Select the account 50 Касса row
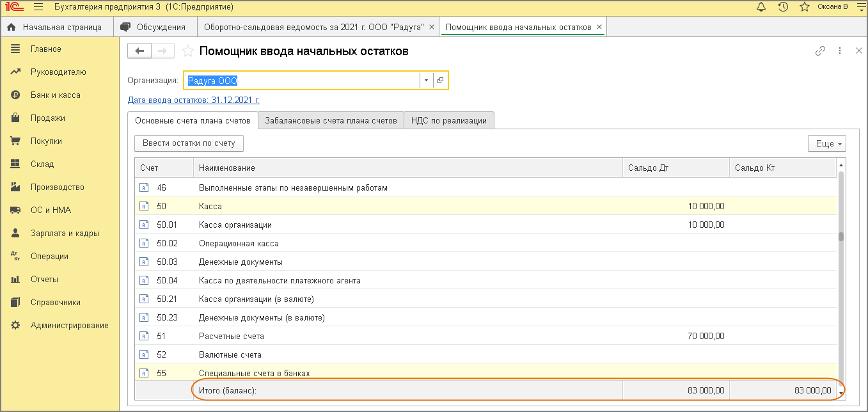 pos(485,207)
